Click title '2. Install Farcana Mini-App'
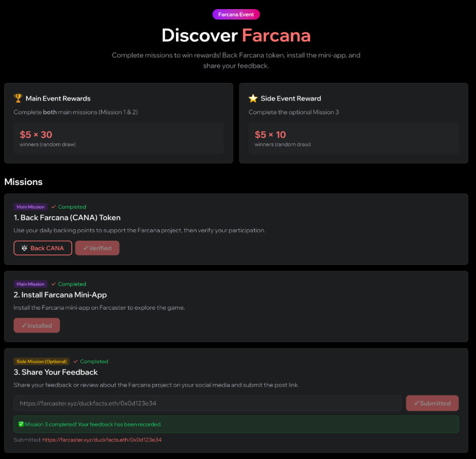The height and width of the screenshot is (459, 476). point(60,295)
